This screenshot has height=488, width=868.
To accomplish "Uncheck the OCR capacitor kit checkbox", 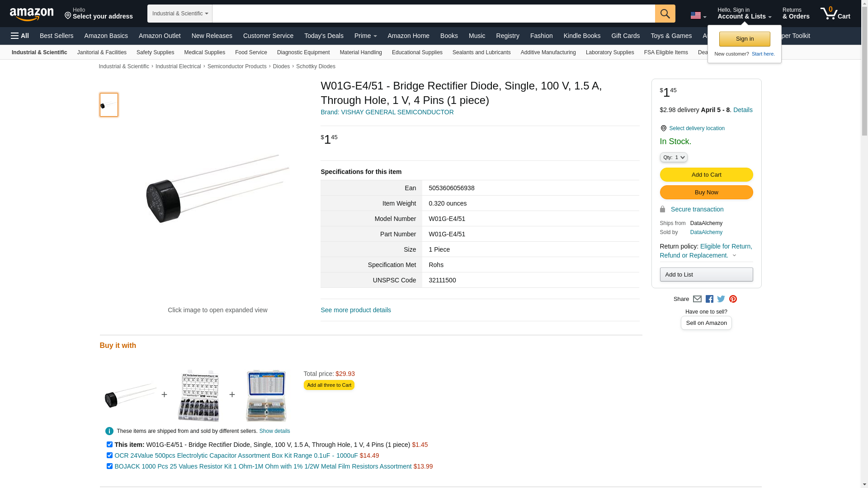I will click(109, 455).
